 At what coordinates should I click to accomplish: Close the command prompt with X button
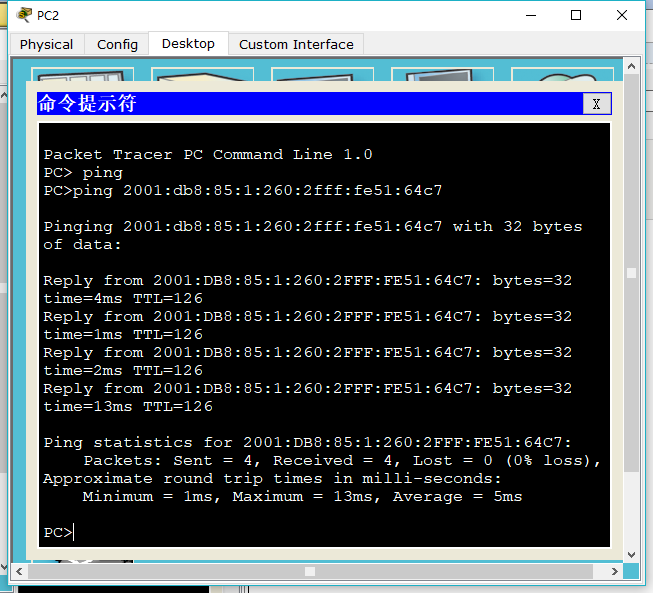click(596, 104)
